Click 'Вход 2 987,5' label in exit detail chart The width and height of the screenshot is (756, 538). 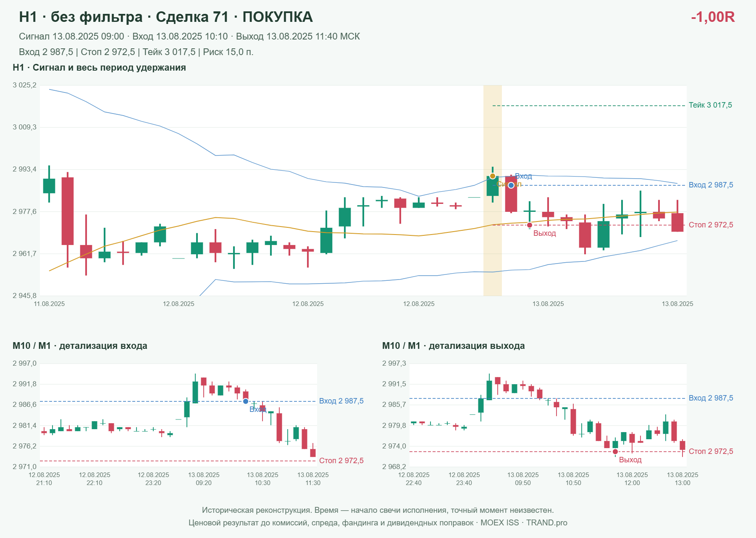(x=711, y=398)
